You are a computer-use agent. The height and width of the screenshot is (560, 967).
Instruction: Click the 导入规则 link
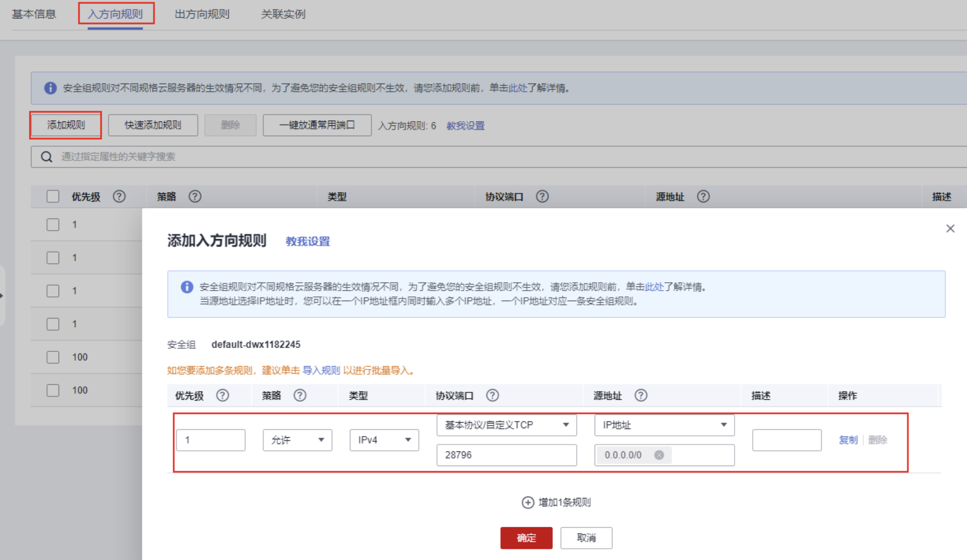321,370
